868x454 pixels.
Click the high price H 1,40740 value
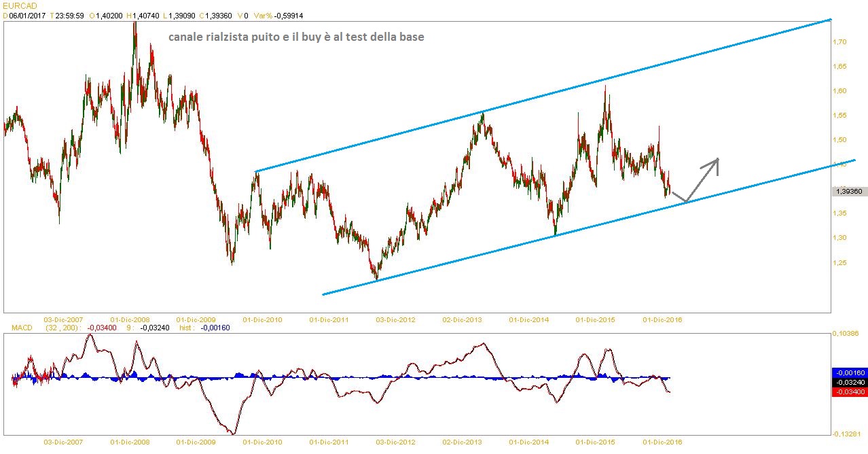click(145, 15)
